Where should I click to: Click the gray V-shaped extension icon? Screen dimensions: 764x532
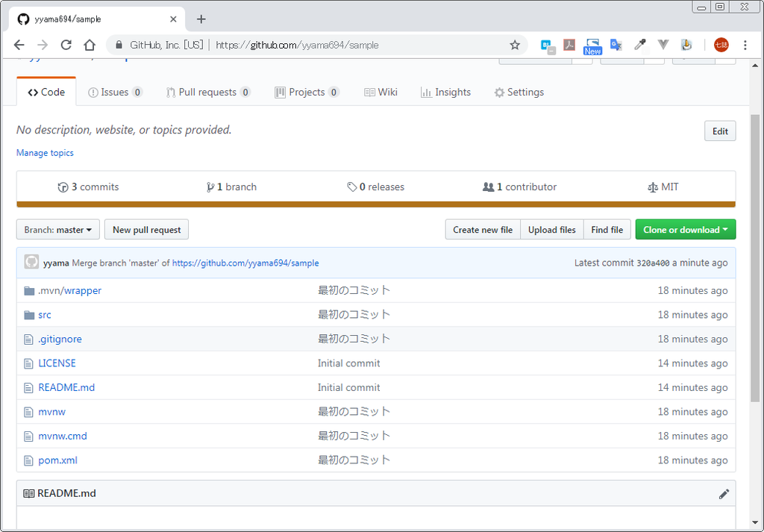(663, 45)
